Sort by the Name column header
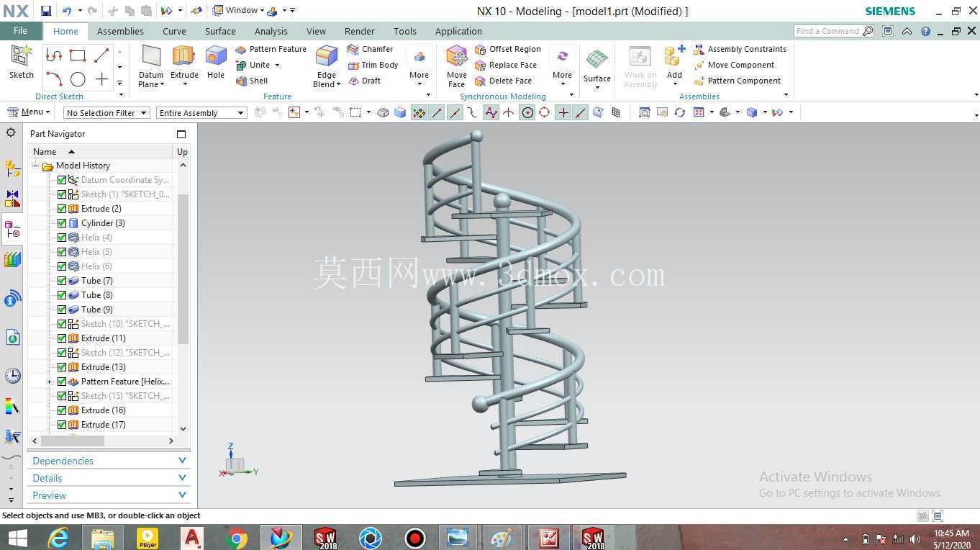Image resolution: width=980 pixels, height=550 pixels. click(x=101, y=151)
